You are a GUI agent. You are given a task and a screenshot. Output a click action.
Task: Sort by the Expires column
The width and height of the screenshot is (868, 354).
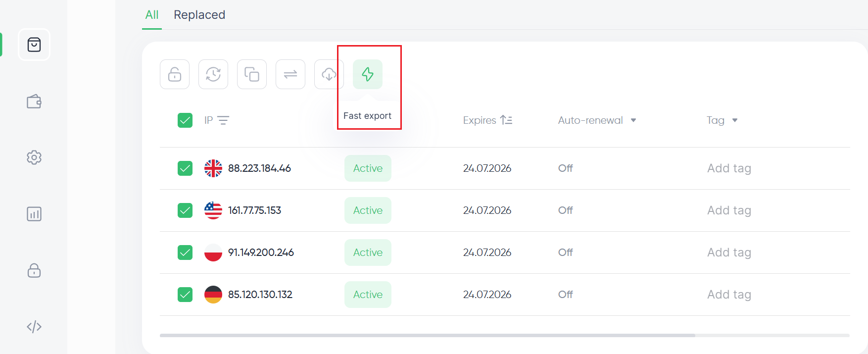(x=506, y=120)
